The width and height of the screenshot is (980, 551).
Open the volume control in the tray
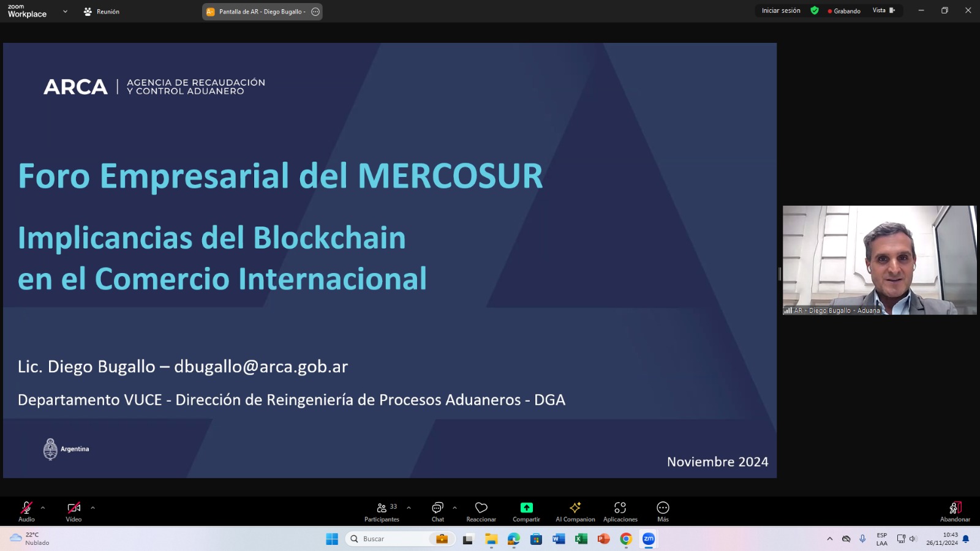(913, 539)
